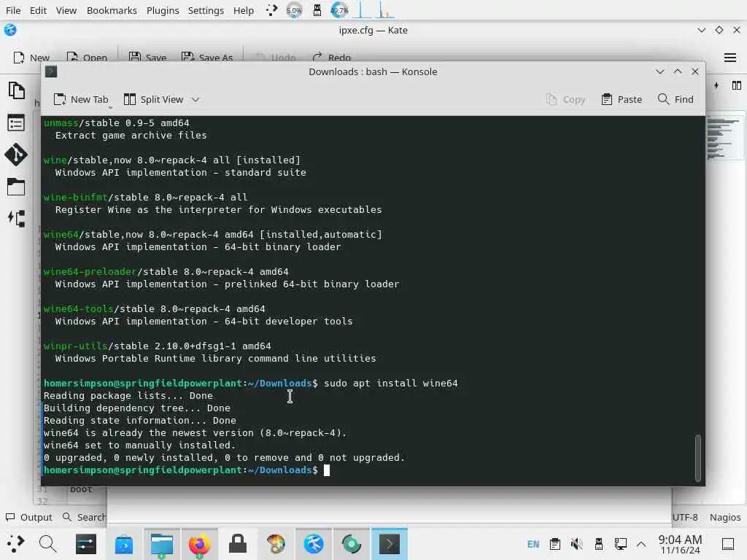Open the Bookmarks menu
The height and width of the screenshot is (560, 747).
112,10
